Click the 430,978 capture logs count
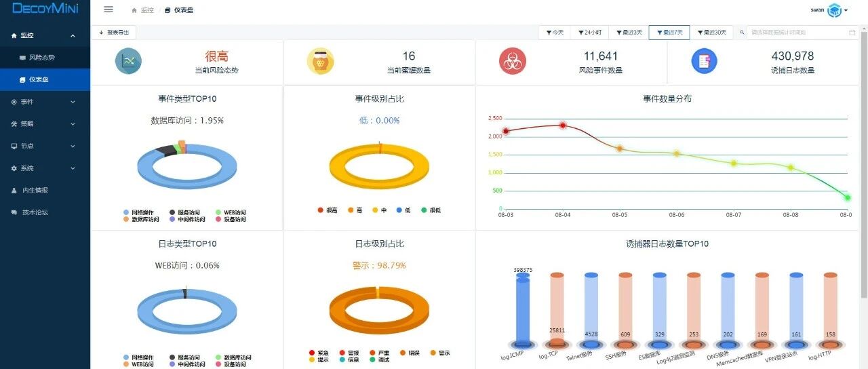Screen dimensions: 868x369 click(793, 56)
